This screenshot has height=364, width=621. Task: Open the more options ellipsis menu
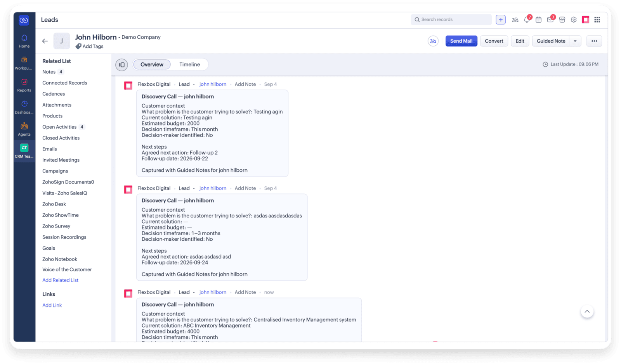[x=594, y=41]
